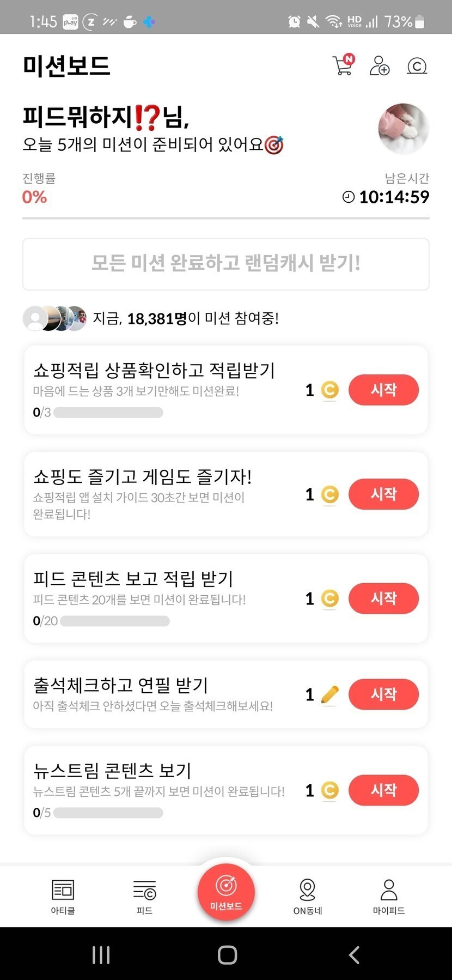Viewport: 452px width, 980px height.
Task: Switch to the 피드 tab
Action: pyautogui.click(x=144, y=896)
